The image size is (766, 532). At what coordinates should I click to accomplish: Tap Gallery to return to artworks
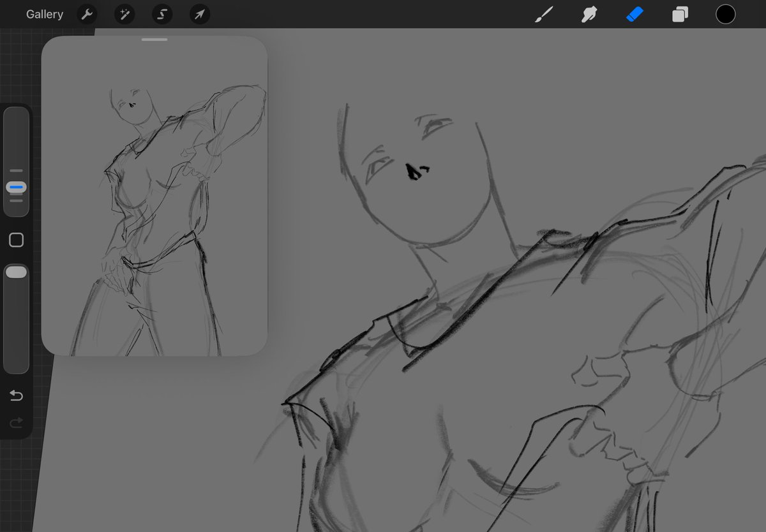click(44, 14)
